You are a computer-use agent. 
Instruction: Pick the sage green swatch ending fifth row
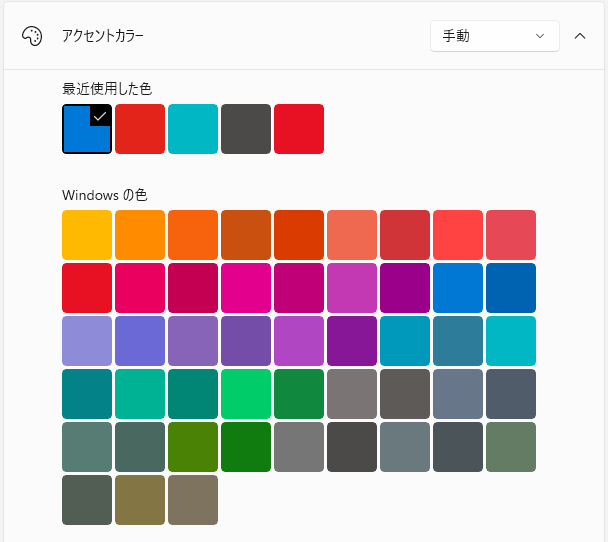[x=511, y=447]
